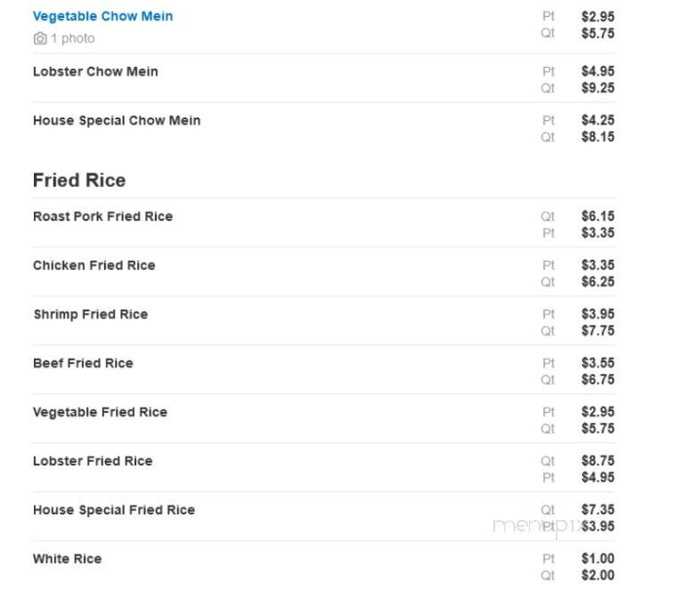The image size is (700, 599).
Task: Open the Vegetable Chow Mein link
Action: 102,16
